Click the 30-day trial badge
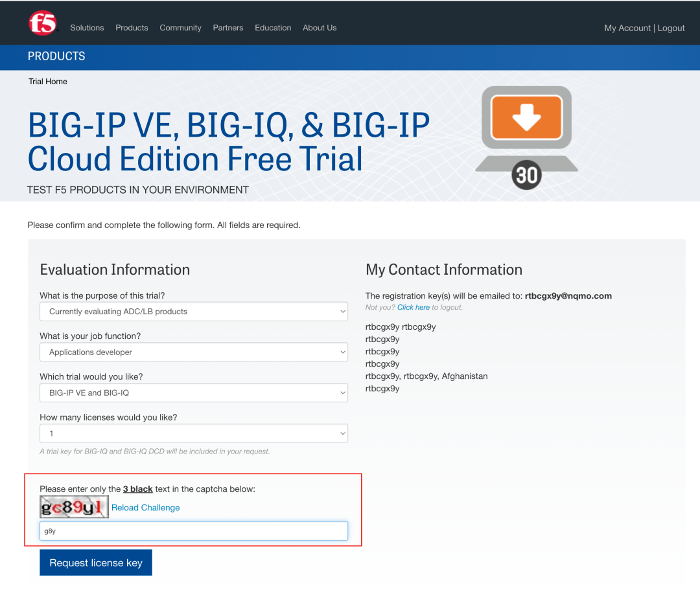Image resolution: width=700 pixels, height=596 pixels. pos(526,175)
